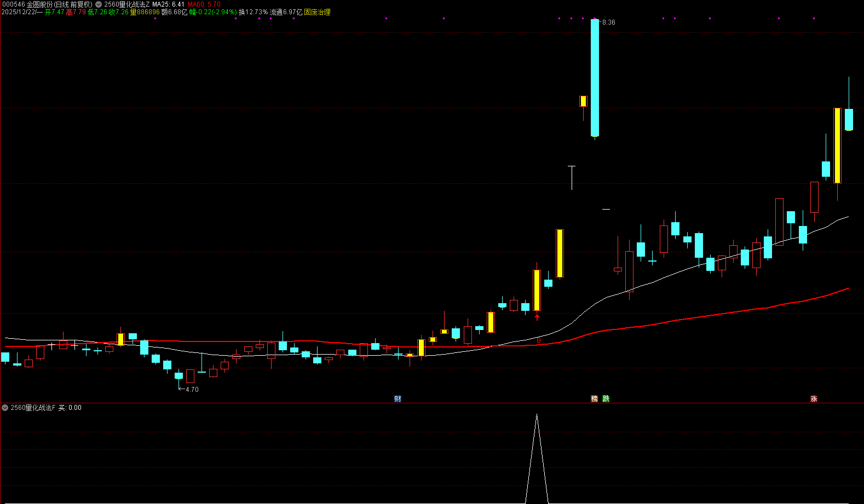Click the red buy-signal arrow under the candle
This screenshot has height=504, width=864.
(x=537, y=316)
